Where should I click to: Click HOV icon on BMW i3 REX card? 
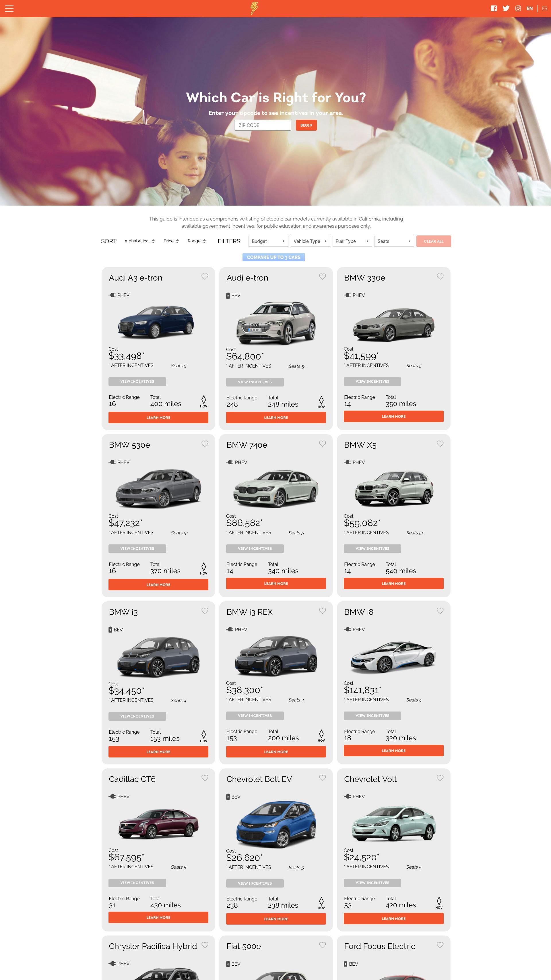[x=321, y=735]
